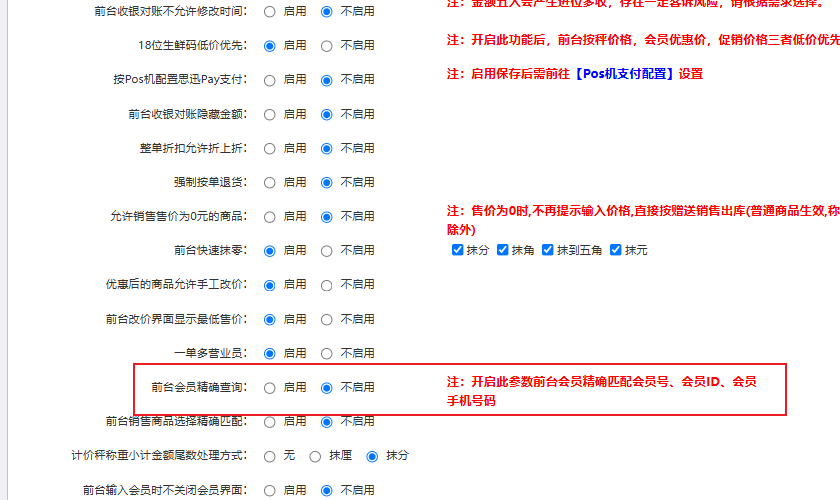Choose 抹厘 rounding for weighing subtotal
The image size is (840, 500).
pos(315,456)
